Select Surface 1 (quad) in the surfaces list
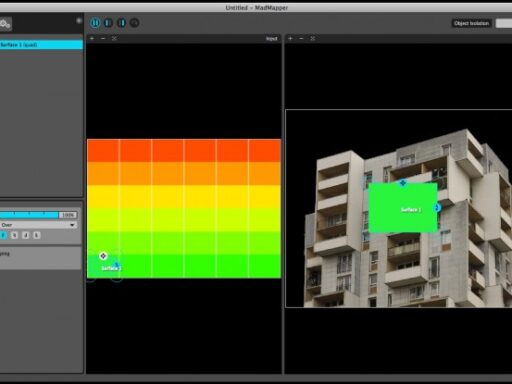This screenshot has height=384, width=512. pyautogui.click(x=41, y=45)
